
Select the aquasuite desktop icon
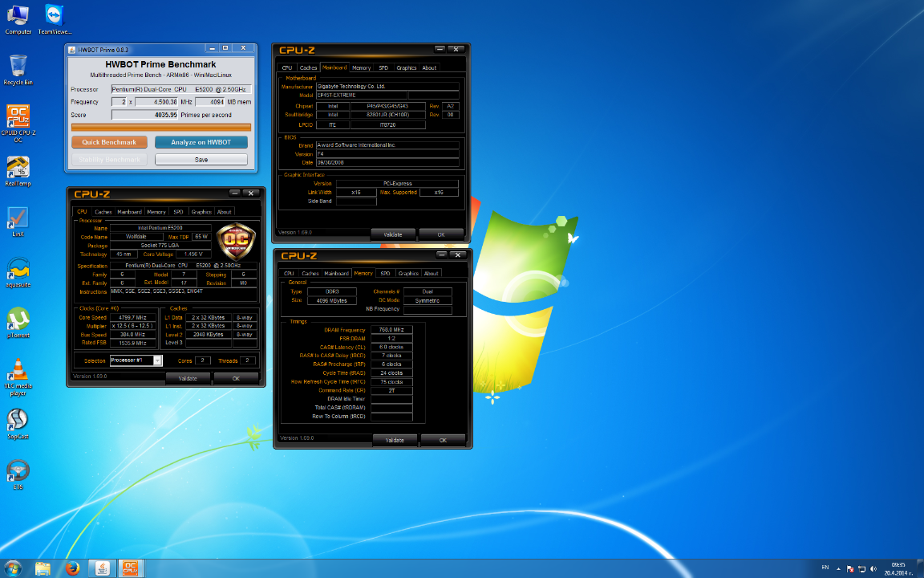coord(18,272)
